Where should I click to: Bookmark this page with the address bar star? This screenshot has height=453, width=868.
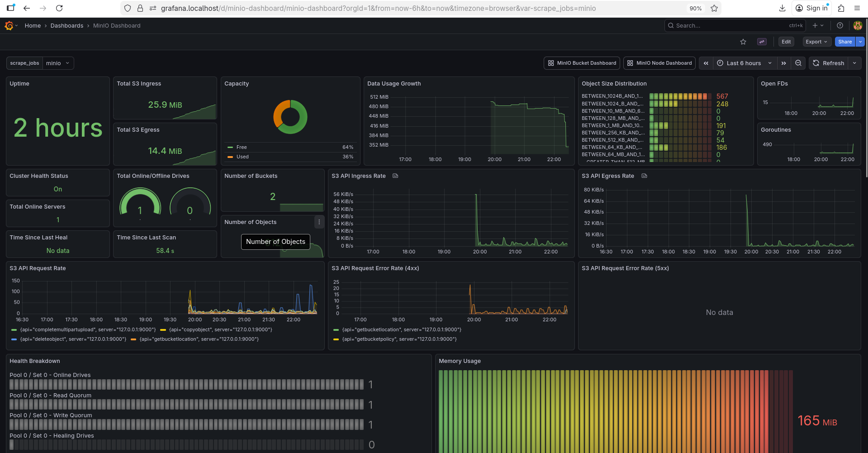[x=714, y=8]
